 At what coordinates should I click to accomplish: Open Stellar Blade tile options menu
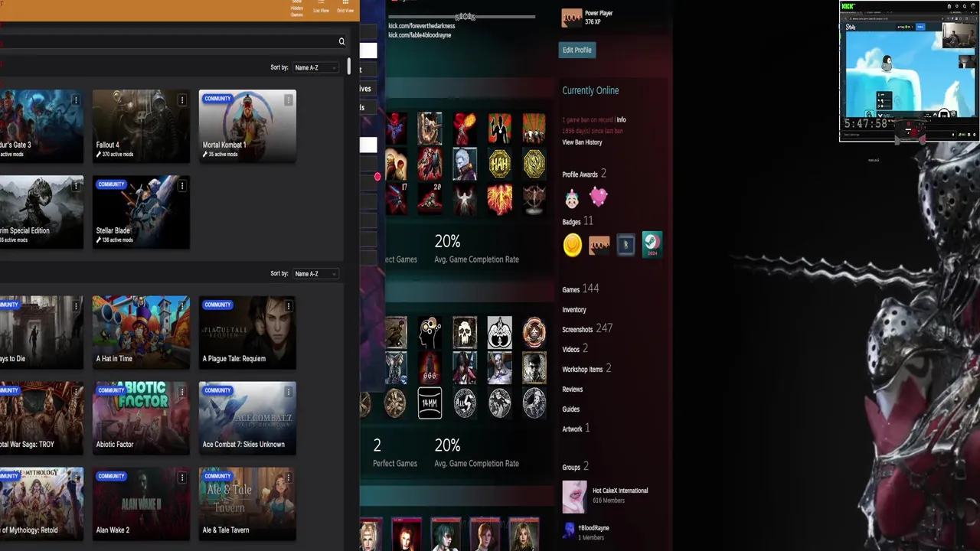click(x=181, y=186)
